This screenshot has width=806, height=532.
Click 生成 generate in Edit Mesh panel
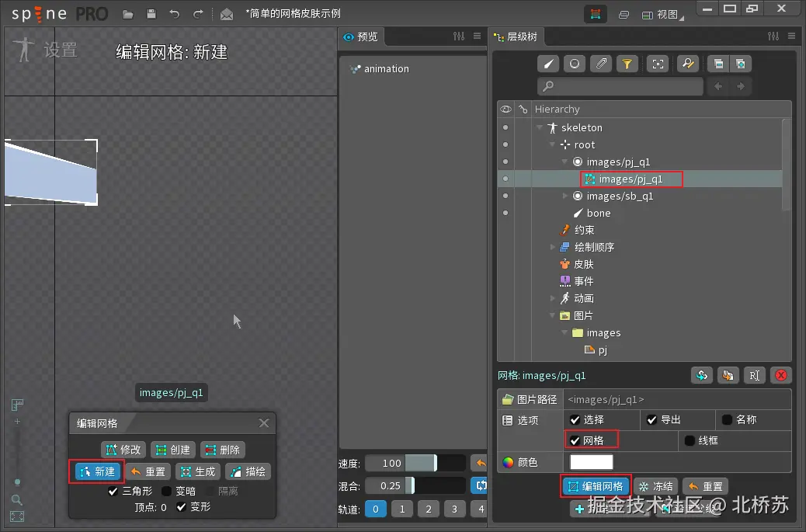click(x=198, y=472)
